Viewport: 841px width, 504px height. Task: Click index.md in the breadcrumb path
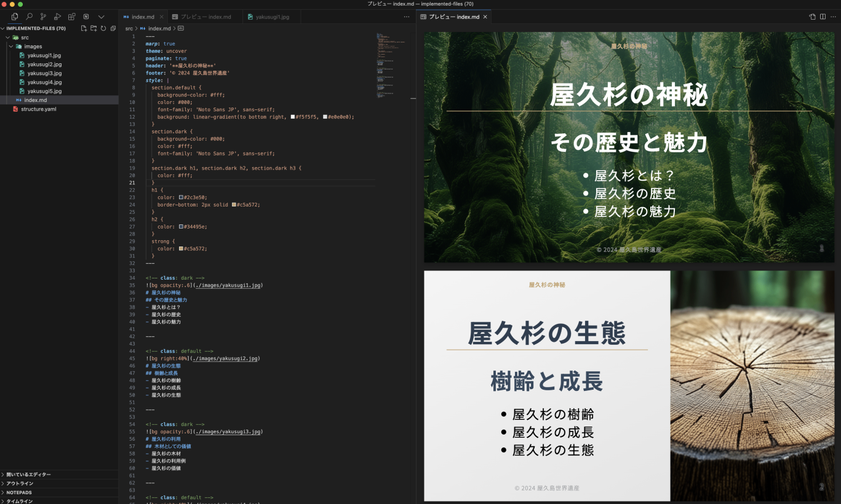tap(159, 28)
